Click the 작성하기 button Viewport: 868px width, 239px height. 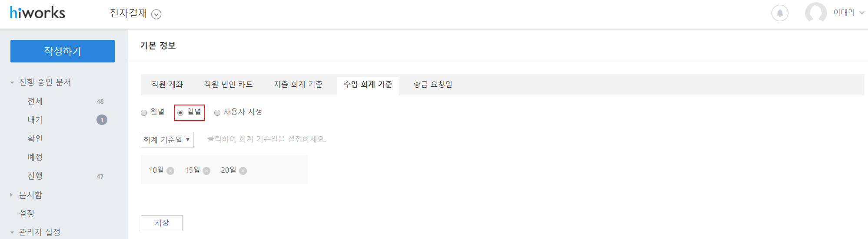click(x=63, y=51)
